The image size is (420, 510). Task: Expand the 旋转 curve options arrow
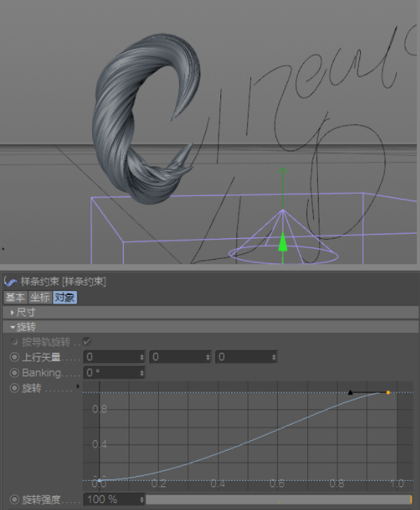coord(78,386)
